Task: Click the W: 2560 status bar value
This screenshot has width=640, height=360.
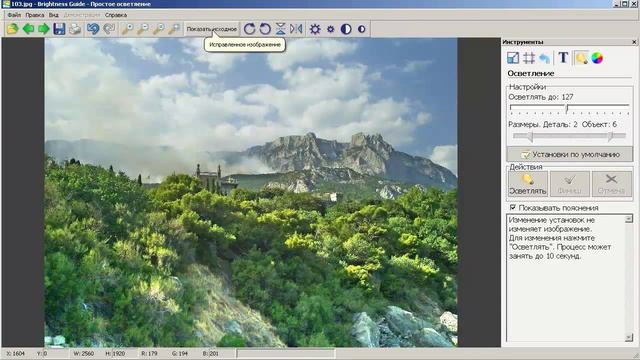Action: pos(84,353)
